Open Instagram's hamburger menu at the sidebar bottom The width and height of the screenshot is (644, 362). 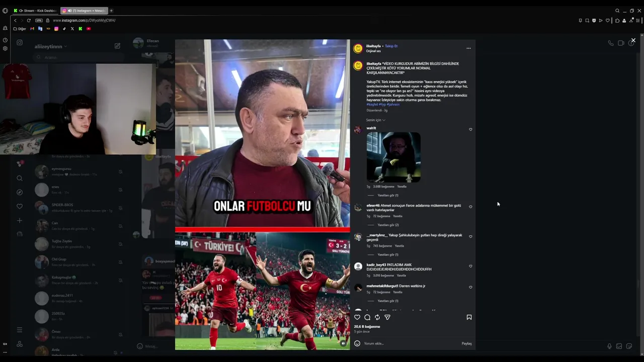coord(20,330)
